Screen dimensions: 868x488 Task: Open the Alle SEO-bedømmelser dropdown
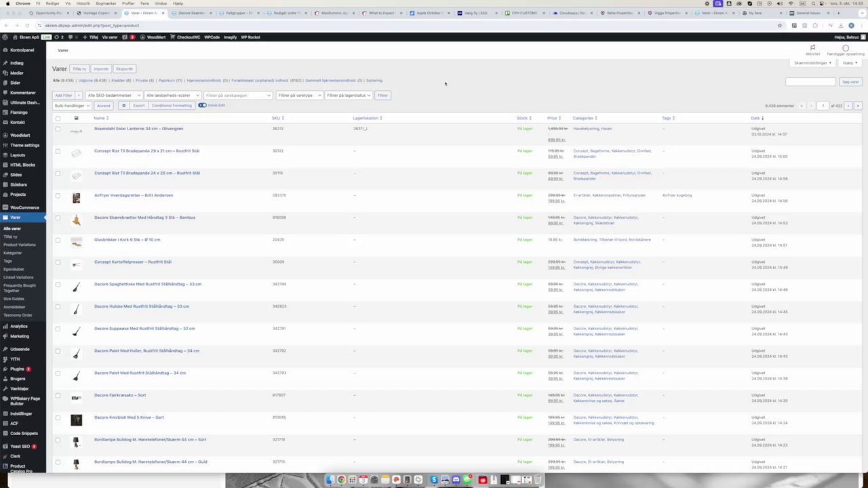(114, 96)
